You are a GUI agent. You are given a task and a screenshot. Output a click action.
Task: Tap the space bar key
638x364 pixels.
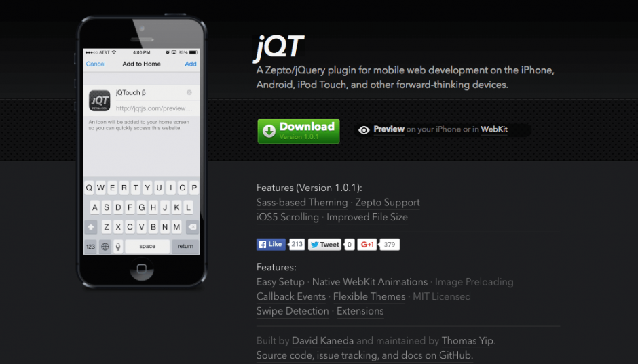(x=147, y=247)
